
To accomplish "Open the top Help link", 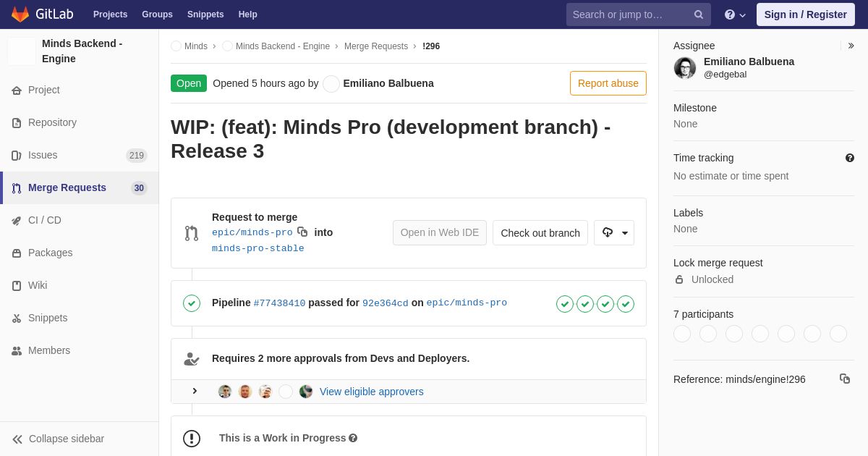I will [247, 14].
